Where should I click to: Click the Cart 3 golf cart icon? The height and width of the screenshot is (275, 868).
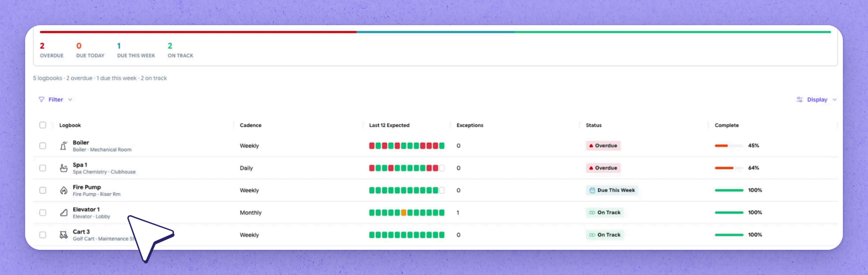pyautogui.click(x=63, y=235)
